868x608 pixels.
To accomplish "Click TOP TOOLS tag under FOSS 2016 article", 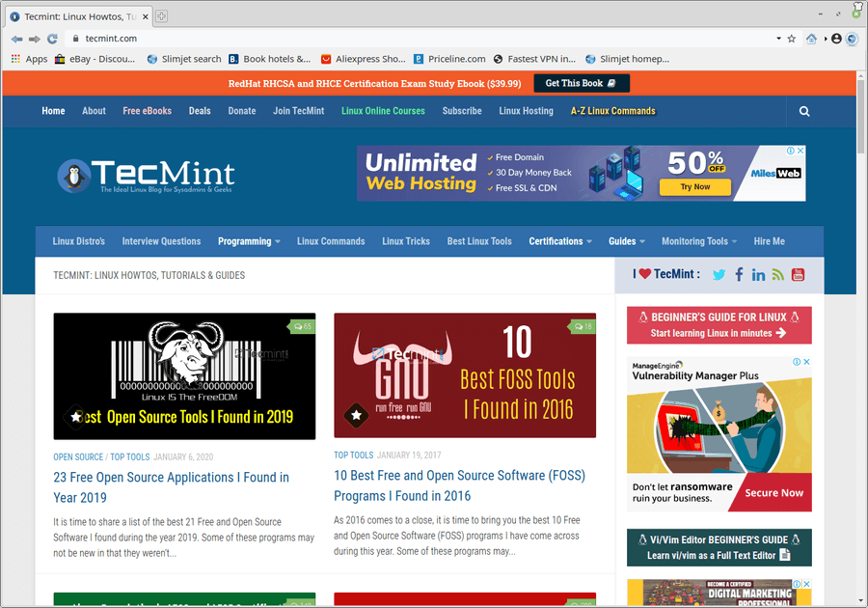I will click(x=353, y=456).
